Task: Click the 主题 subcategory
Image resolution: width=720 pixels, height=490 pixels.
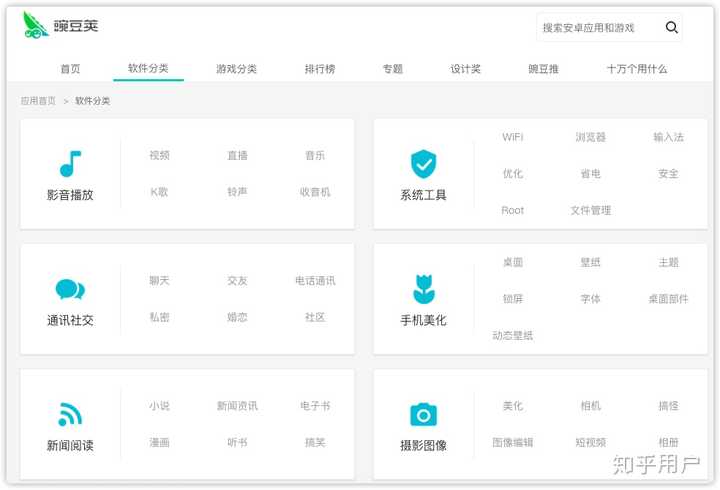Action: pyautogui.click(x=668, y=262)
